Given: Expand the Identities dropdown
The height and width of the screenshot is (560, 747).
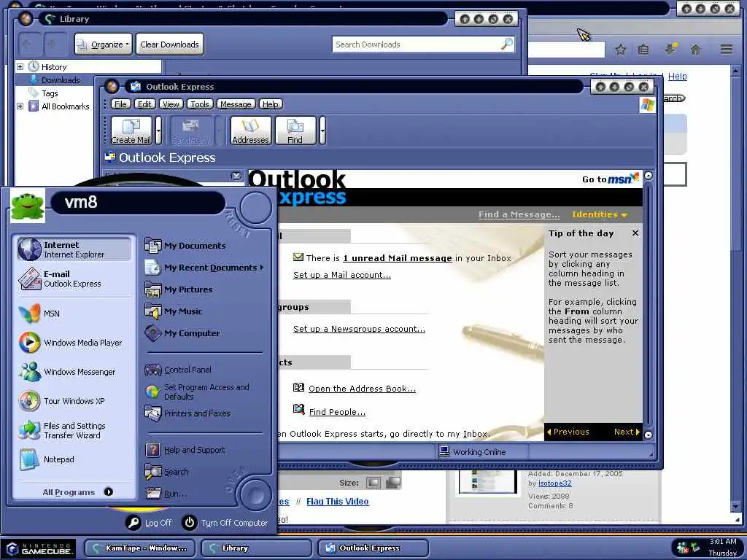Looking at the screenshot, I should (x=600, y=215).
